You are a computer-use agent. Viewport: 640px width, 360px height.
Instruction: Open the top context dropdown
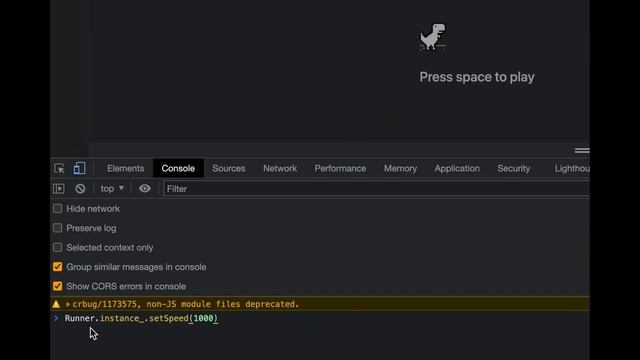pyautogui.click(x=112, y=189)
